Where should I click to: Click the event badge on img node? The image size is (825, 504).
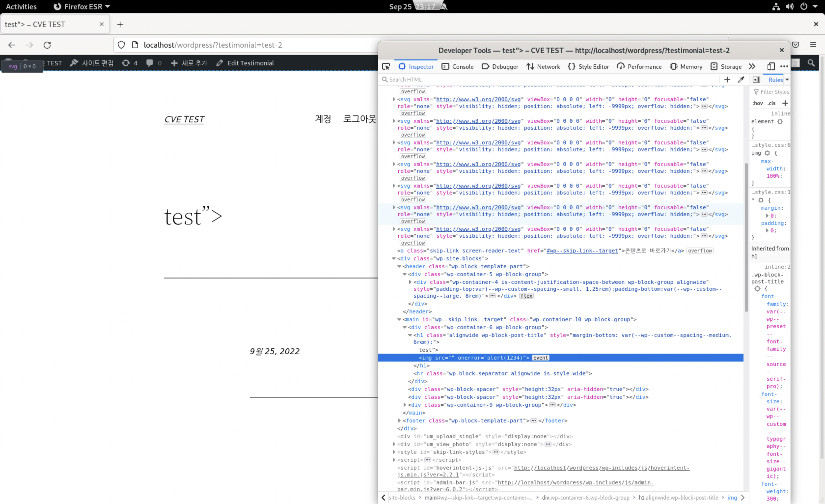pos(540,358)
